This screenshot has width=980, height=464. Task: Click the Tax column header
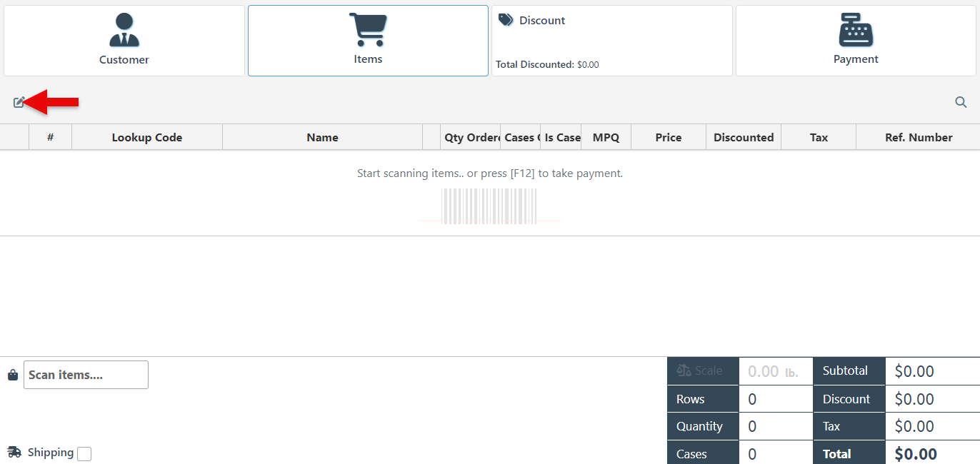point(819,137)
